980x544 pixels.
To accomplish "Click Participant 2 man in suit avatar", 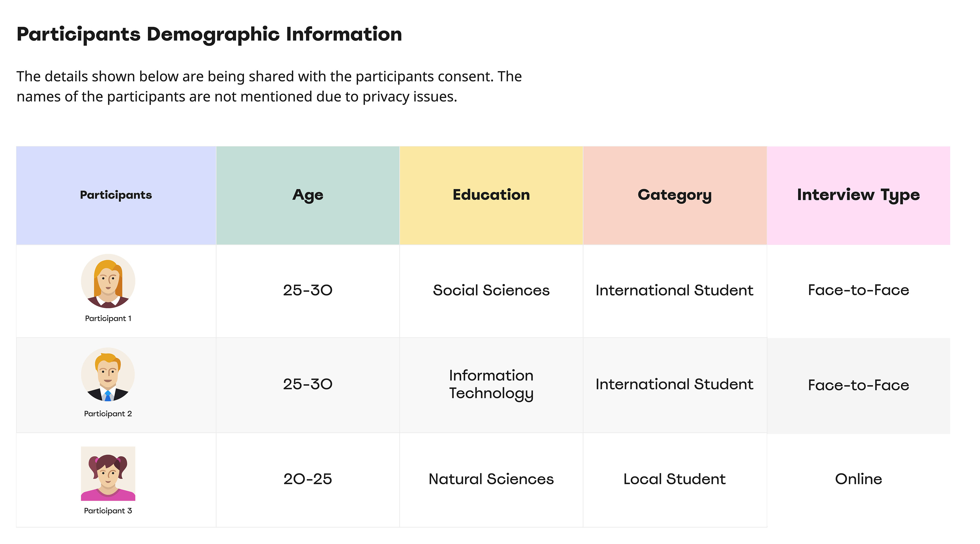I will pos(108,374).
